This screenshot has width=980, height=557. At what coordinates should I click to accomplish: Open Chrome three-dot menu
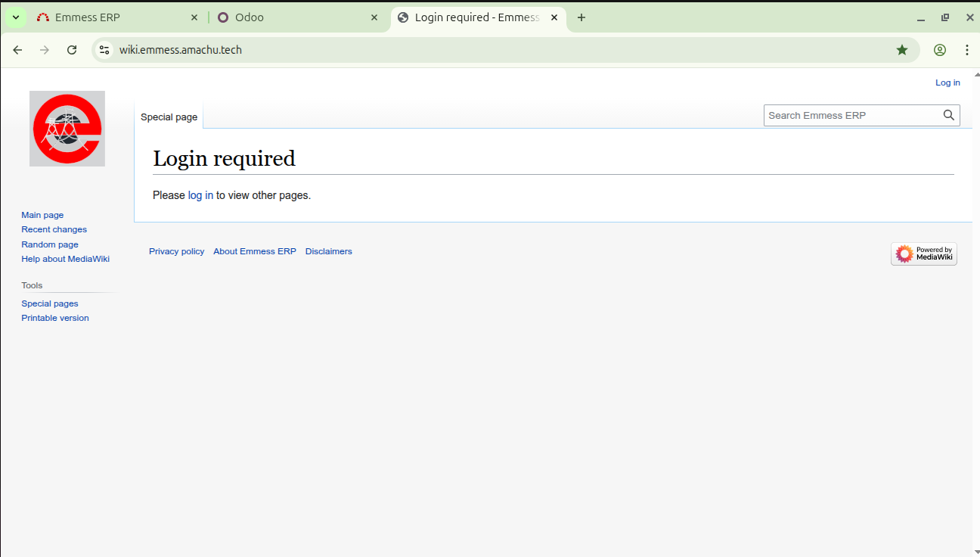point(966,50)
